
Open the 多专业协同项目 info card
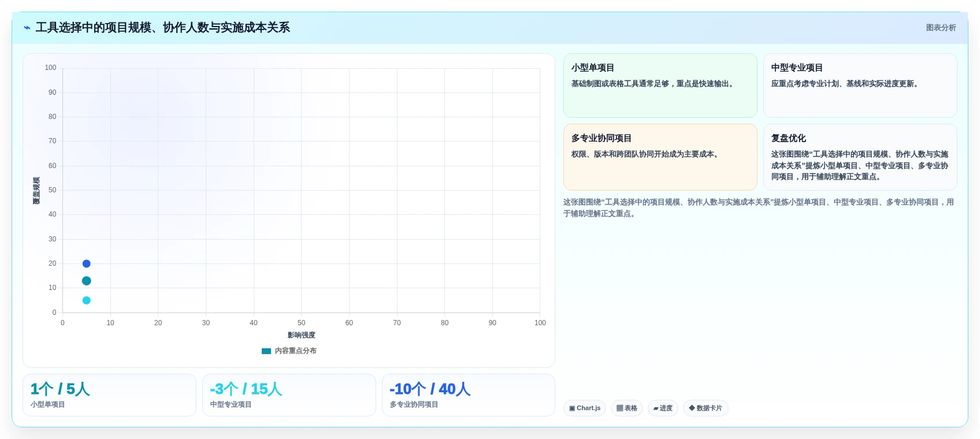(x=660, y=157)
